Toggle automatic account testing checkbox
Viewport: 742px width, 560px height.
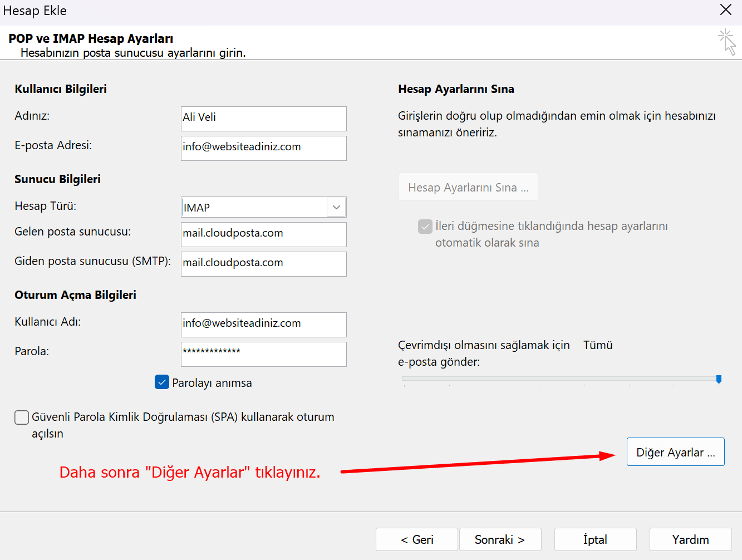point(425,227)
